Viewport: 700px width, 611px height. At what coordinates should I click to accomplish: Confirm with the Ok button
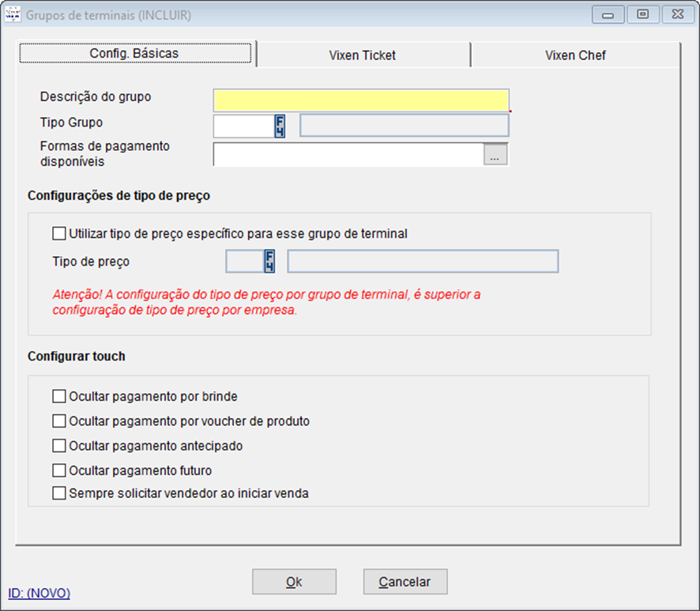pos(294,582)
